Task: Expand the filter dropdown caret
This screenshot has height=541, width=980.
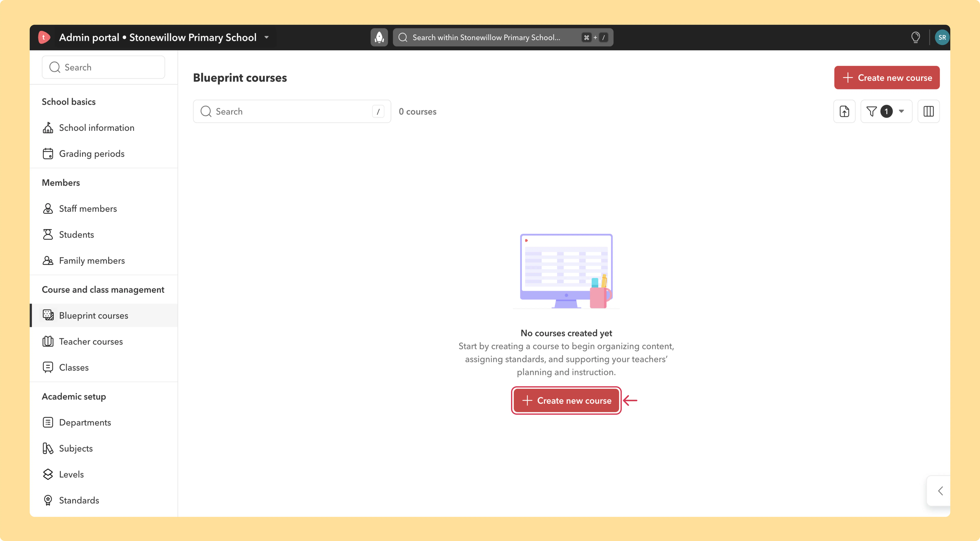Action: [901, 111]
